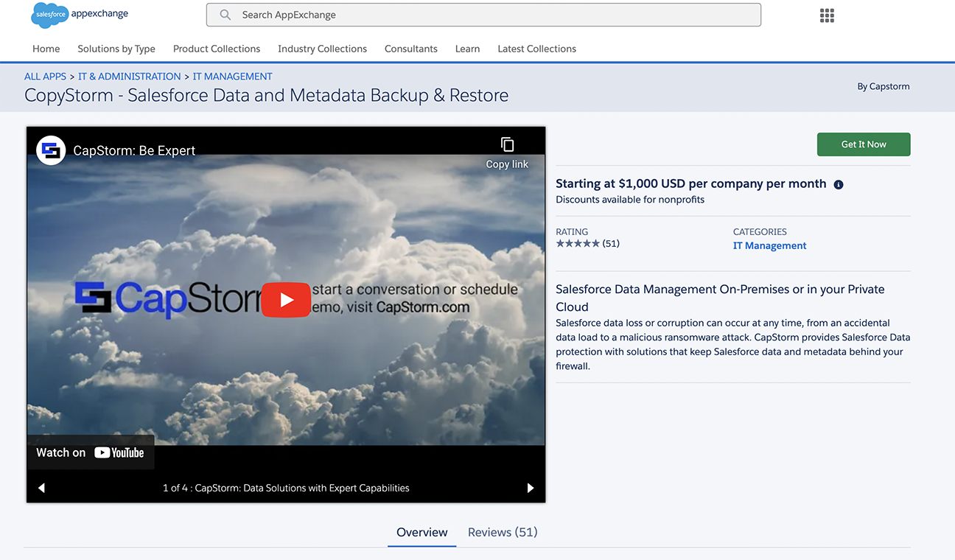955x560 pixels.
Task: Click the video title CapStorm: Be Expert
Action: [134, 150]
